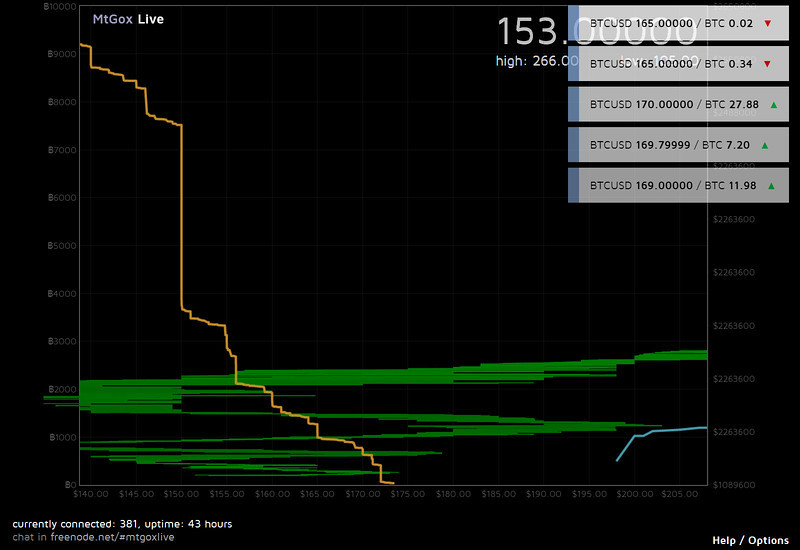Image resolution: width=800 pixels, height=550 pixels.
Task: Click the B2000 y-axis label
Action: (62, 389)
